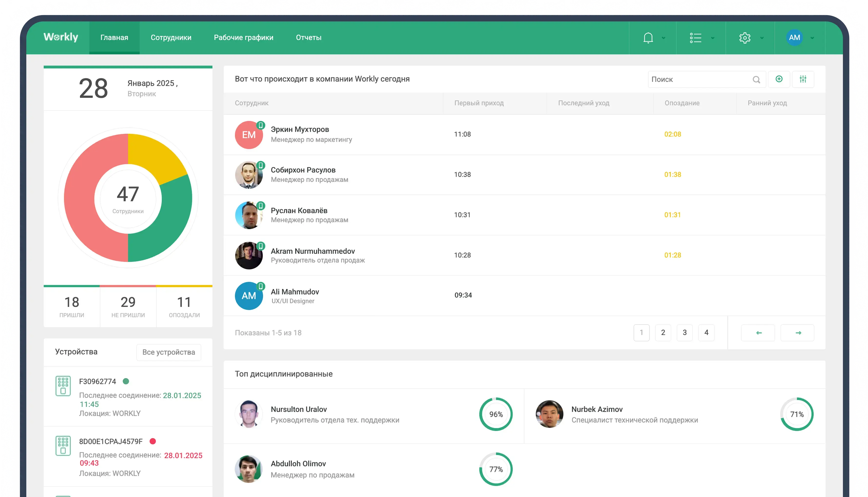Go to page 2 of the list
The width and height of the screenshot is (868, 497).
(663, 333)
